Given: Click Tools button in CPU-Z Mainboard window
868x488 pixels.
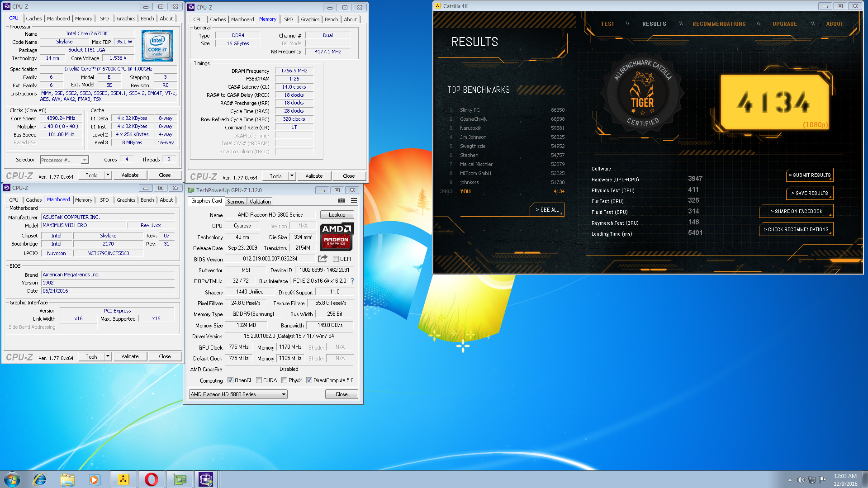Looking at the screenshot, I should (92, 357).
